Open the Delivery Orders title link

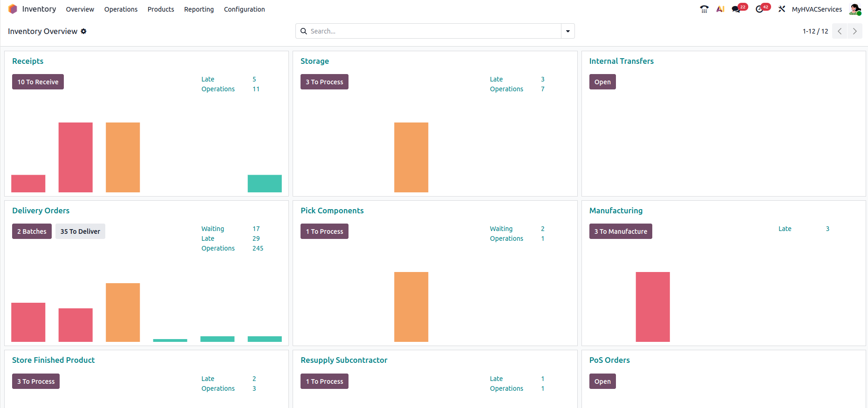[x=41, y=211]
